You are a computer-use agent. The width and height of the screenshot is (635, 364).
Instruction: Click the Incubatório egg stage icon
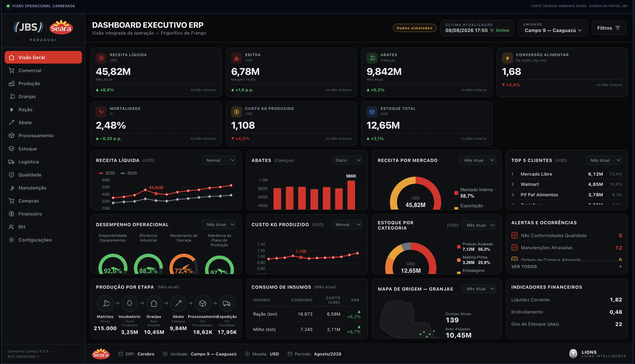coord(130,303)
